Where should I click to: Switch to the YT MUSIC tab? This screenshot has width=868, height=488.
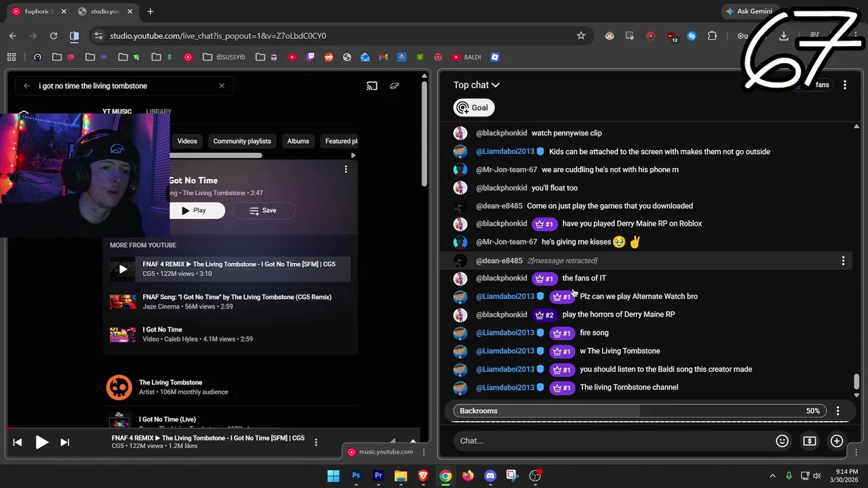coord(117,111)
